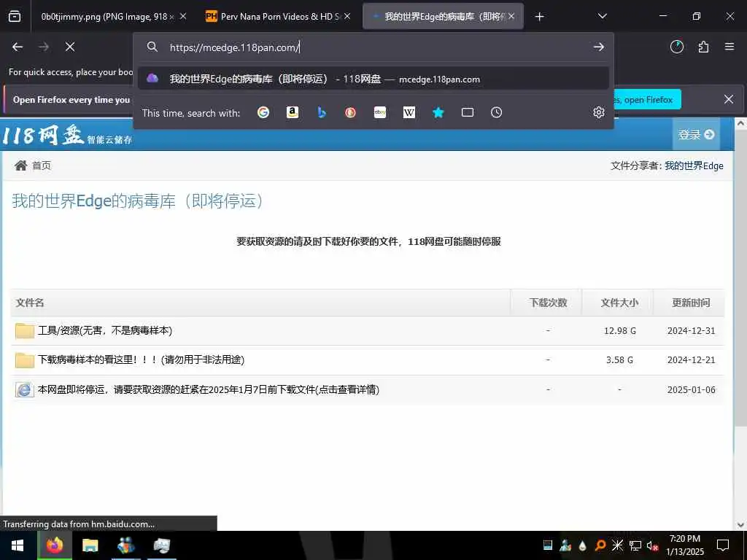
Task: Click the muted volume tray icon
Action: [652, 545]
